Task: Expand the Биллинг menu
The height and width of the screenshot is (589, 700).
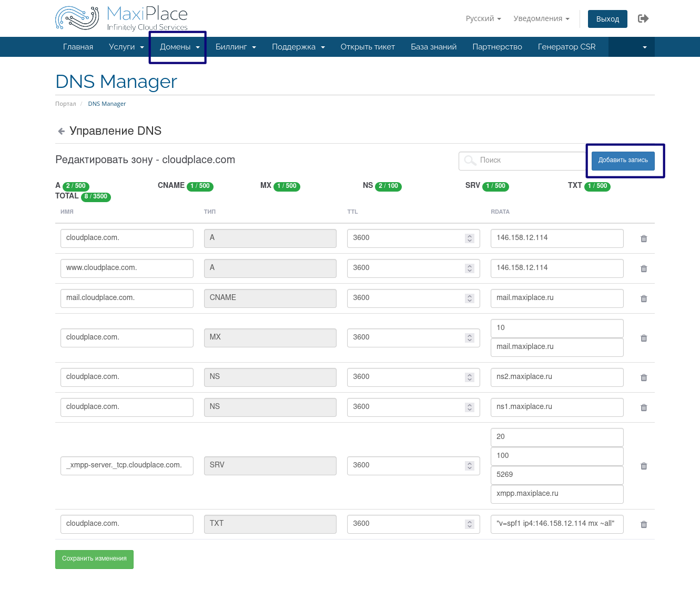Action: 236,47
